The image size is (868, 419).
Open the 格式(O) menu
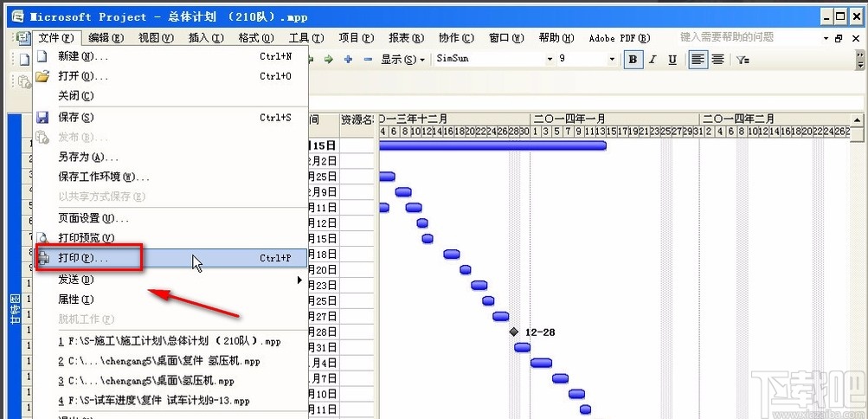point(256,38)
